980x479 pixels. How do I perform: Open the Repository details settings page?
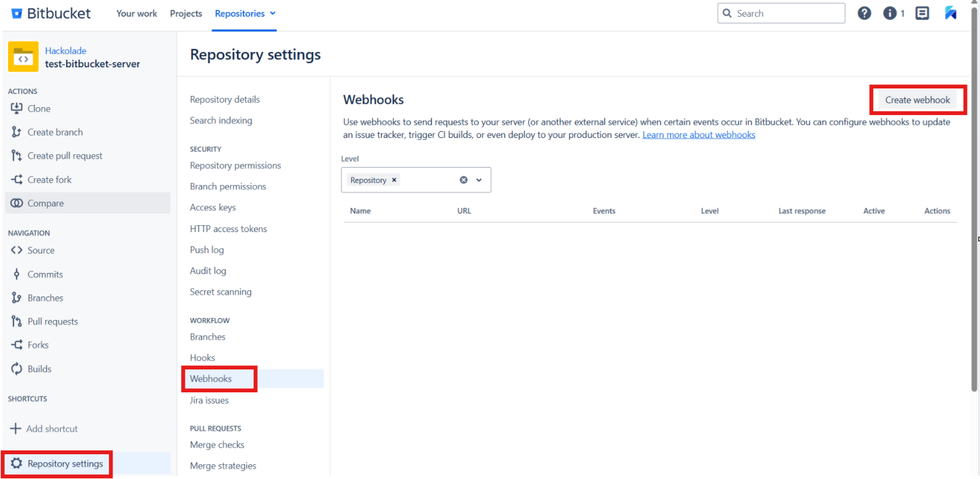(225, 99)
